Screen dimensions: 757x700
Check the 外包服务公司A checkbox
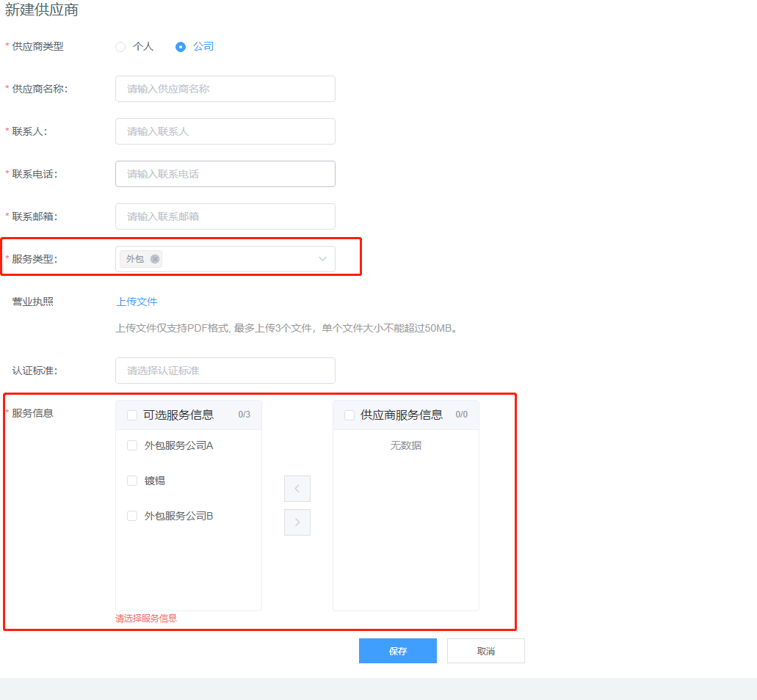(132, 445)
